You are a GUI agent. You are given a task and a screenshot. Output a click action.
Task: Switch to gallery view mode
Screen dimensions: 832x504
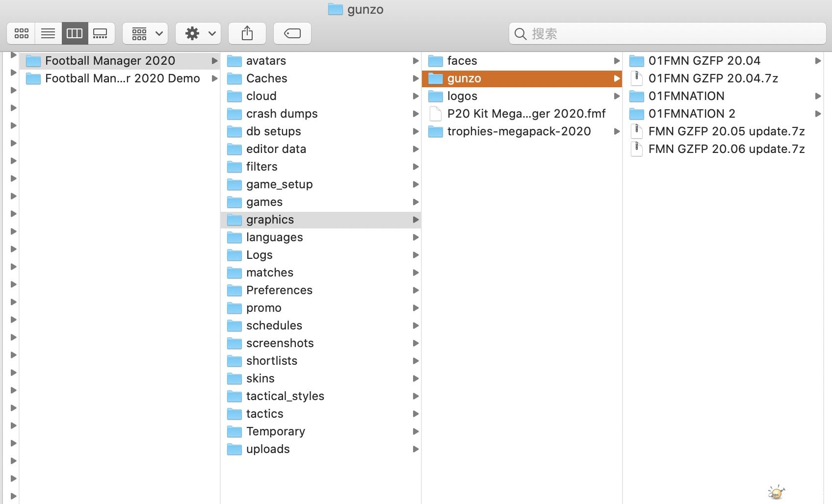tap(101, 33)
